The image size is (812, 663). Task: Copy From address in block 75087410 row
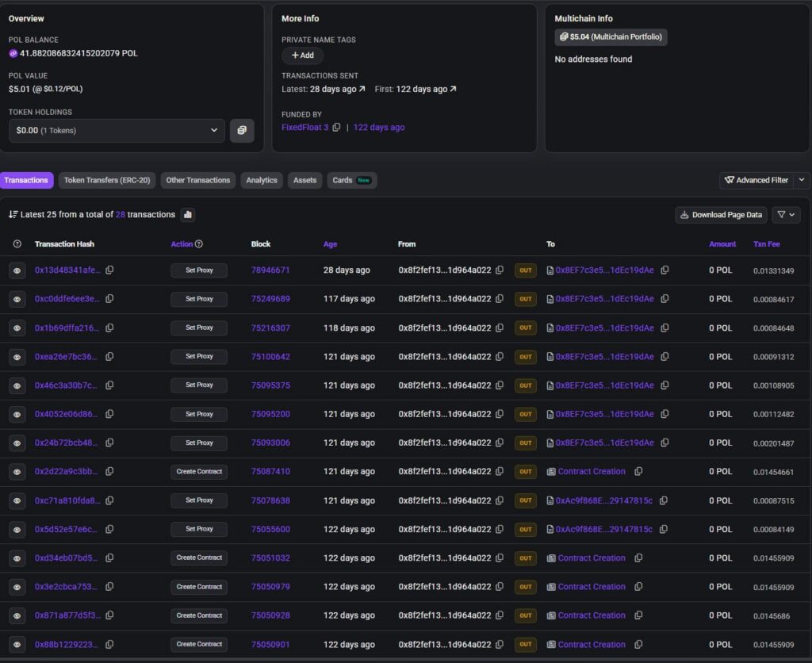[x=500, y=471]
